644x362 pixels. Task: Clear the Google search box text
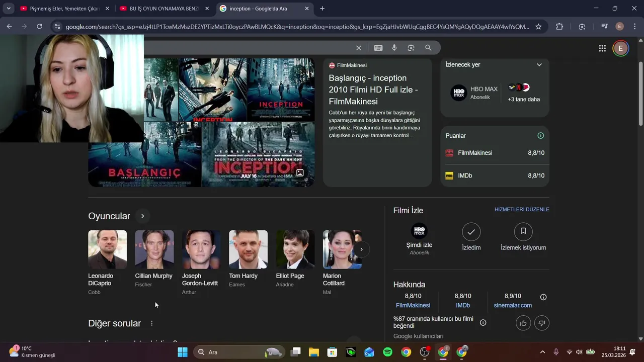click(359, 48)
